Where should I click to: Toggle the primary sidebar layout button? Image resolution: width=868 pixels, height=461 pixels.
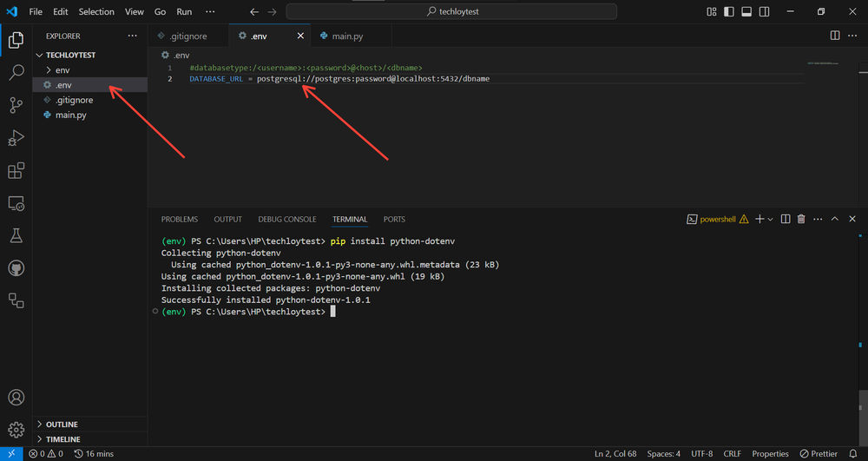[728, 12]
